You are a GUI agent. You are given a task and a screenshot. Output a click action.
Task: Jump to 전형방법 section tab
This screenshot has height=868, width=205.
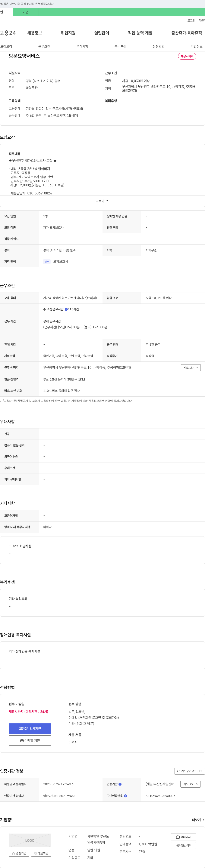[158, 46]
